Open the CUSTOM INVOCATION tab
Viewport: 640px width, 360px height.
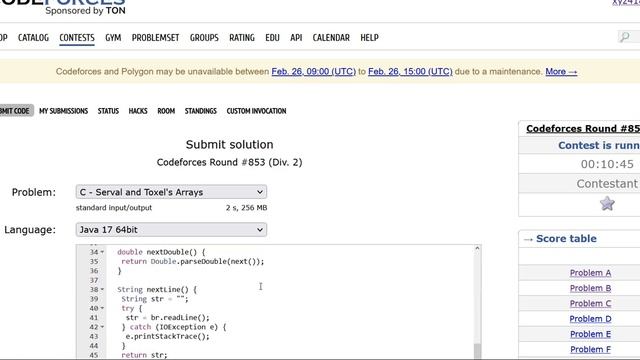[256, 111]
